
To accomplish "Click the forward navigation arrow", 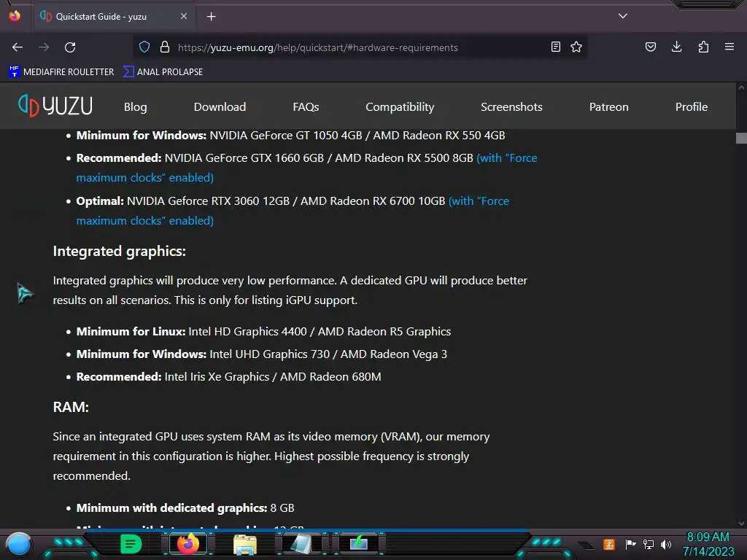I will coord(44,47).
